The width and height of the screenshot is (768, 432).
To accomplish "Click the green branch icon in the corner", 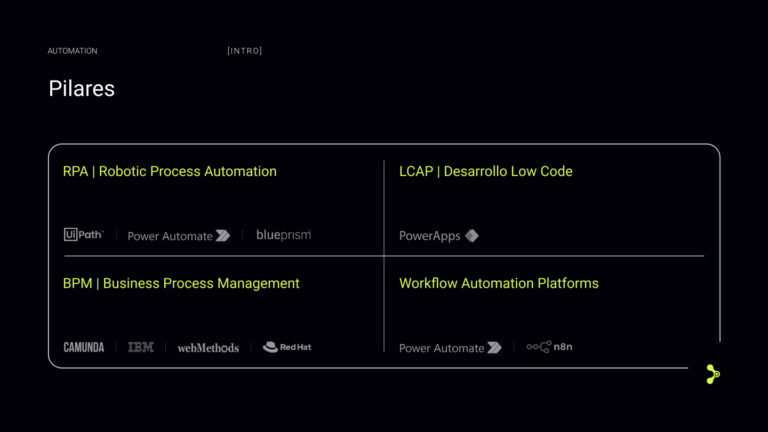I will click(713, 374).
